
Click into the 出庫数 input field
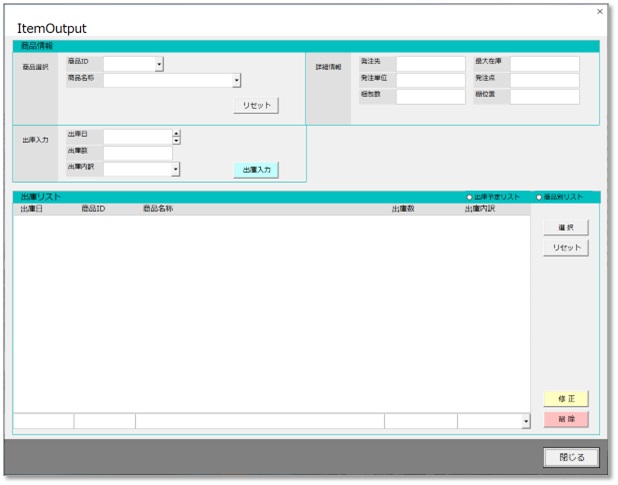tap(138, 153)
